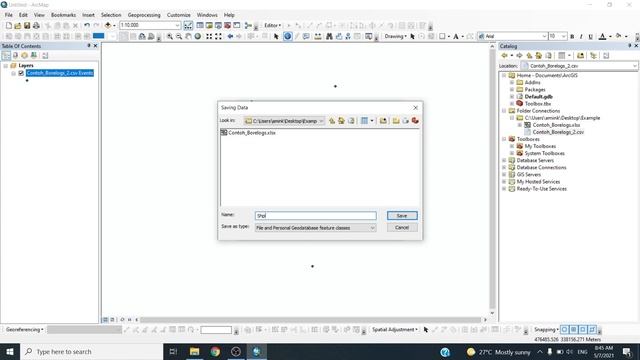Open the Arial font name dropdown
Viewport: 640px width, 360px height.
click(544, 36)
